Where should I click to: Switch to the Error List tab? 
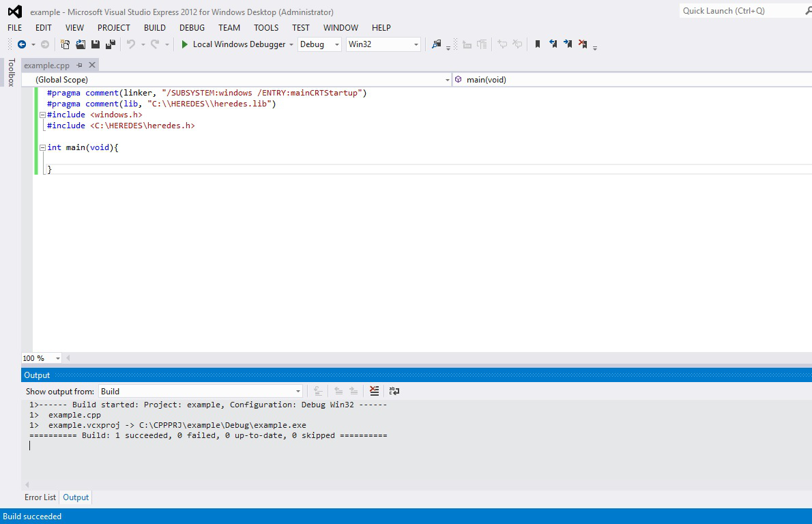point(40,497)
